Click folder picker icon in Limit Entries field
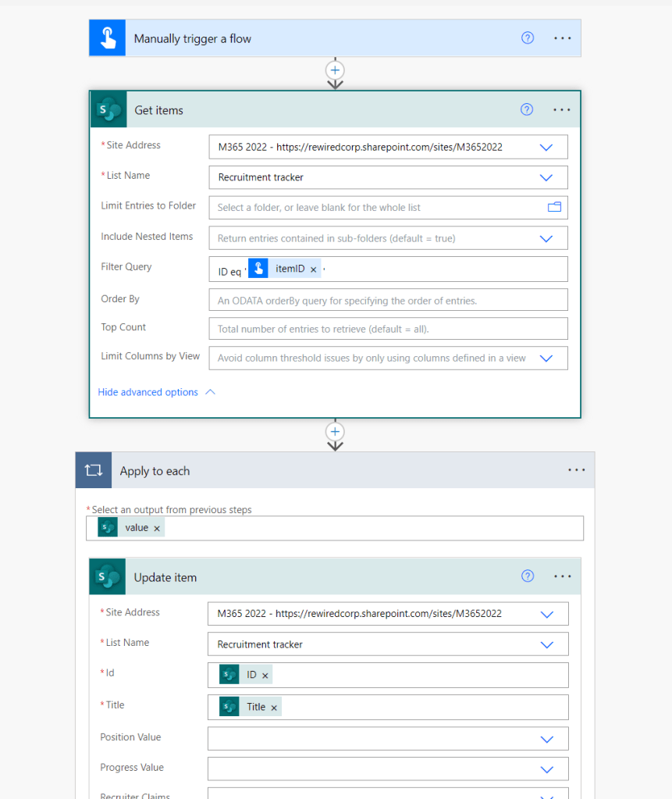This screenshot has width=672, height=799. click(554, 207)
